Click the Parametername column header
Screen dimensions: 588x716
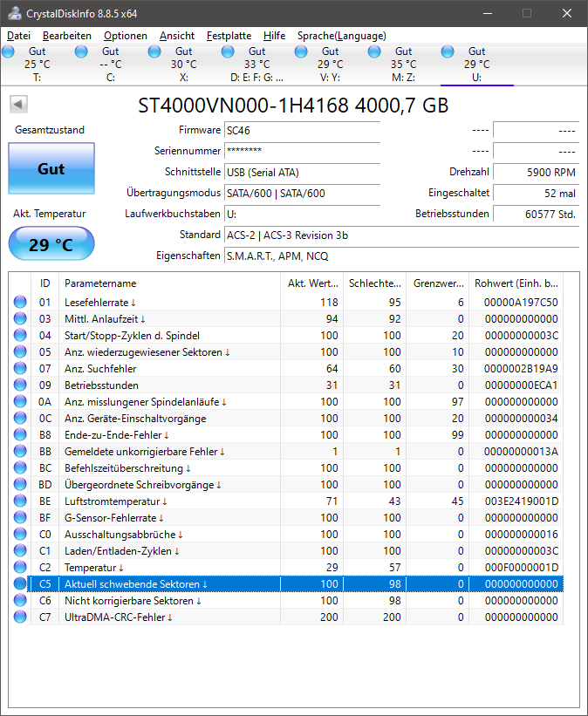[x=169, y=283]
